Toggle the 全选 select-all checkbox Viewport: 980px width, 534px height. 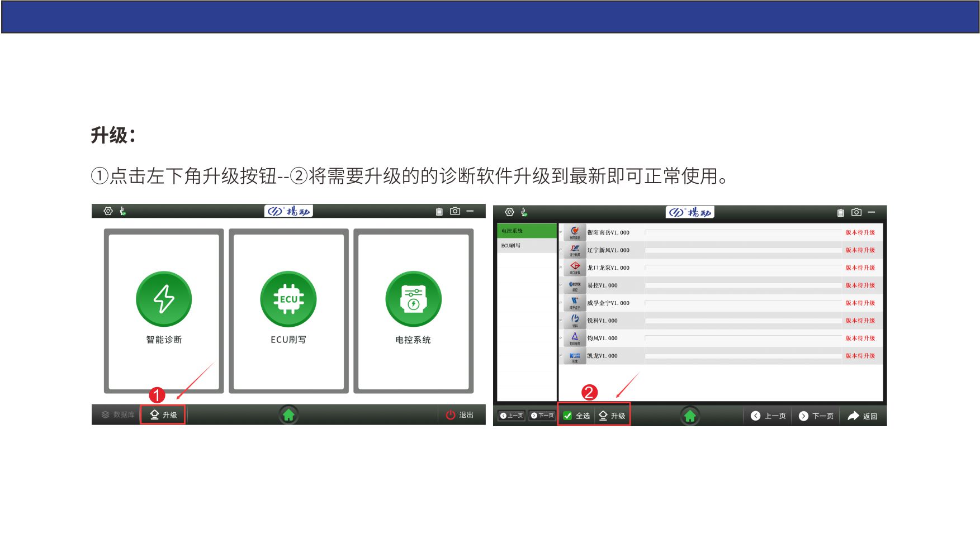[x=568, y=416]
